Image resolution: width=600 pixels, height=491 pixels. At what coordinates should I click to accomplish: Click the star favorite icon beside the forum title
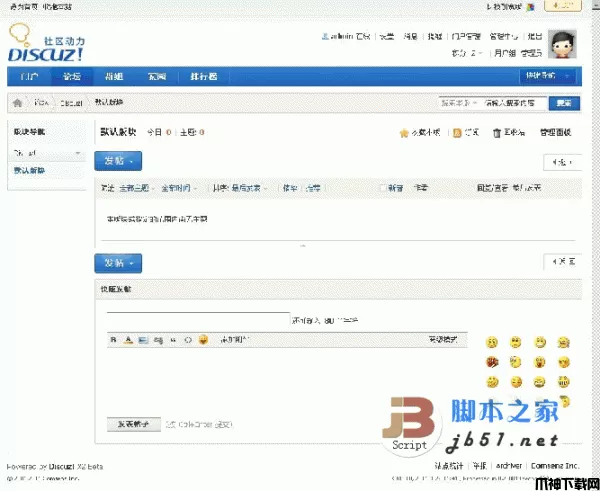tap(404, 132)
